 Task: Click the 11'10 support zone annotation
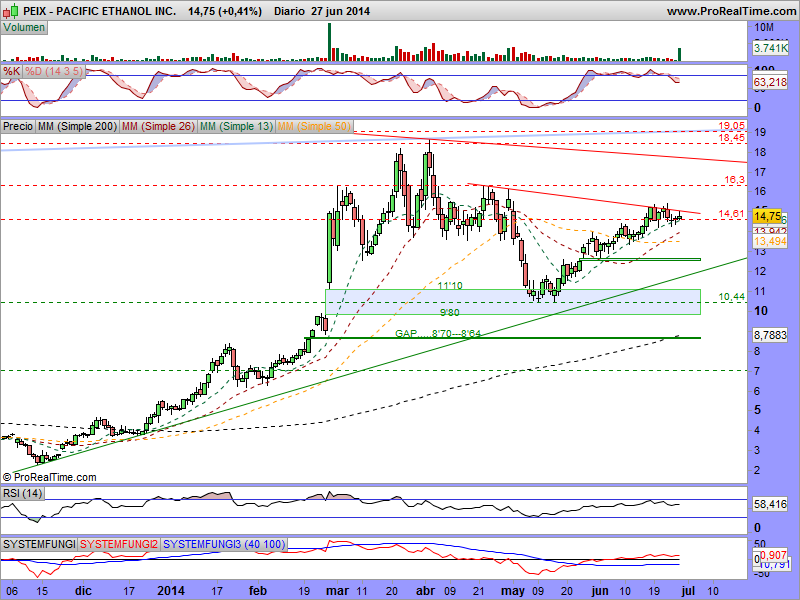[450, 286]
